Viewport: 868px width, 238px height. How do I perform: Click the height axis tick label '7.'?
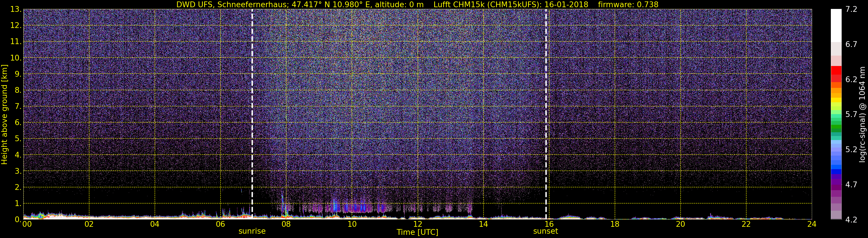click(x=18, y=107)
